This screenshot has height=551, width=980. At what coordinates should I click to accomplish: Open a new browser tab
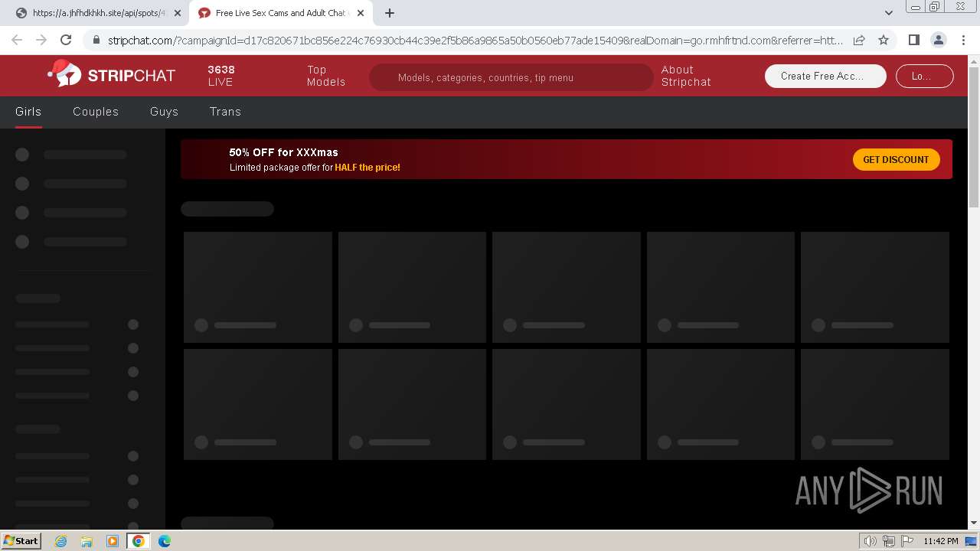pos(390,13)
